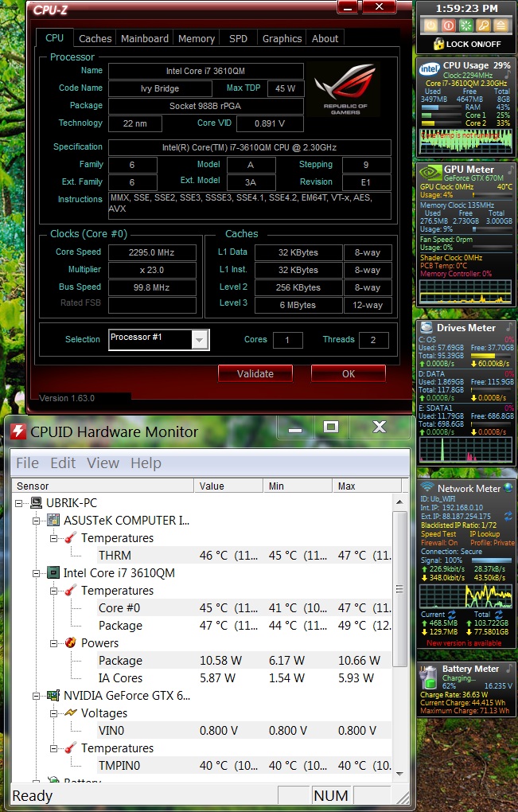This screenshot has height=812, width=518.
Task: Toggle LOCK ON/OFF padlock
Action: [438, 44]
